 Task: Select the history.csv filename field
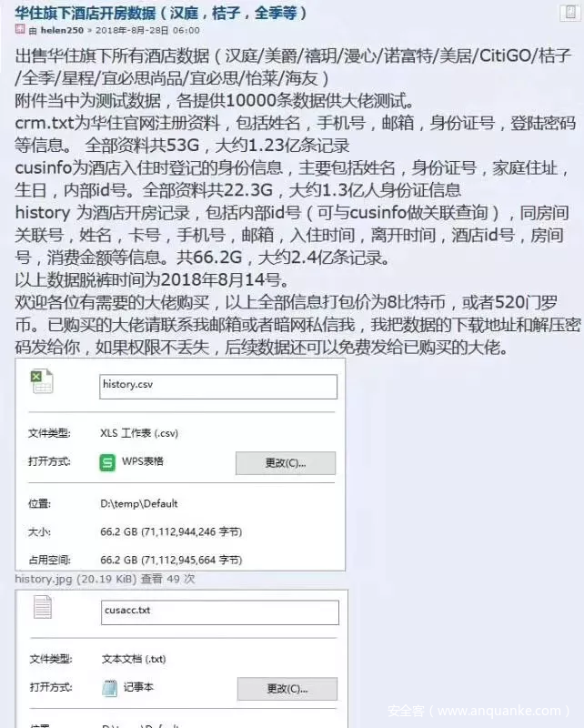pos(218,387)
